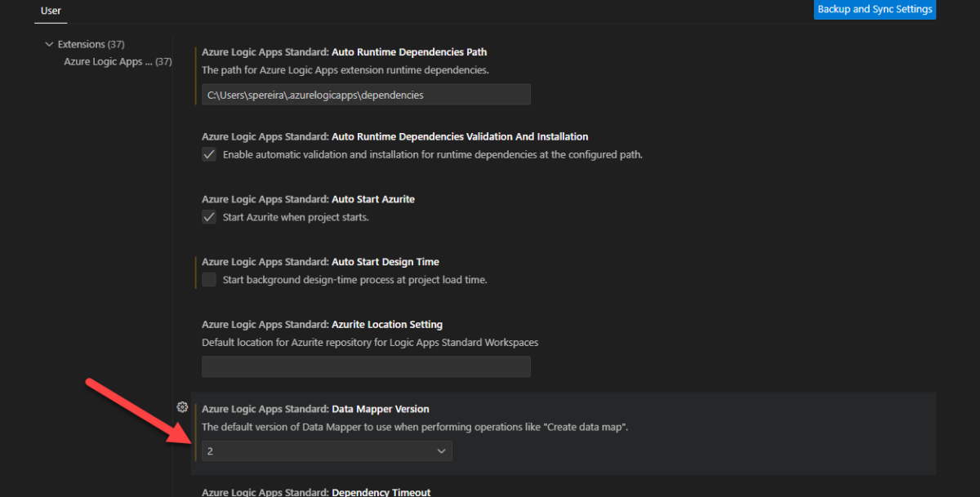
Task: Click the chevron on the Data Mapper Version combo box
Action: tap(441, 450)
